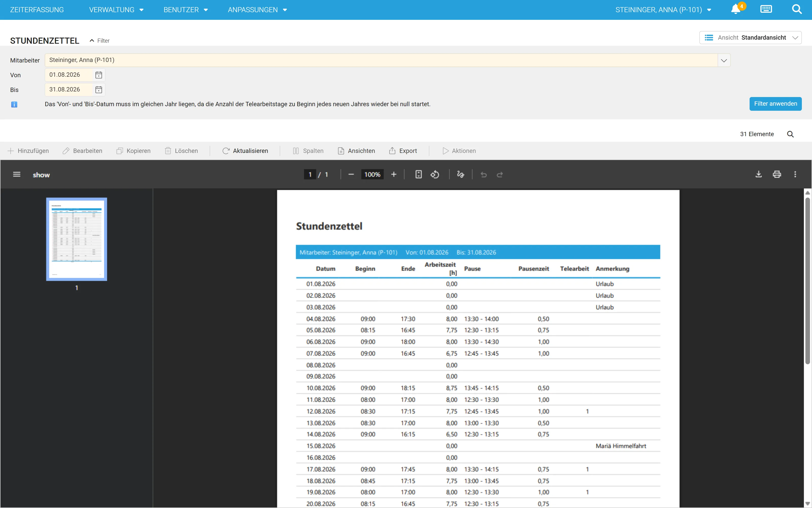
Task: Open the notifications bell icon
Action: click(736, 9)
